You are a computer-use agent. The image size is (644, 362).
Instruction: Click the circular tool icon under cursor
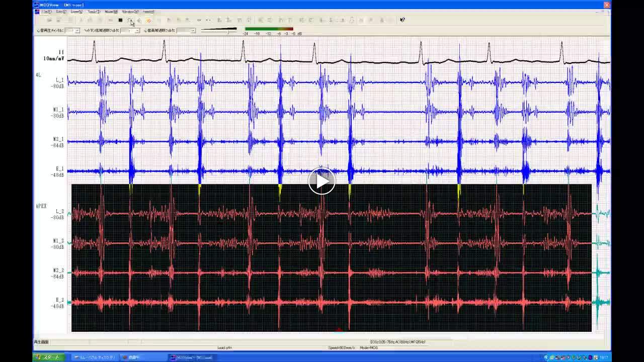(130, 20)
